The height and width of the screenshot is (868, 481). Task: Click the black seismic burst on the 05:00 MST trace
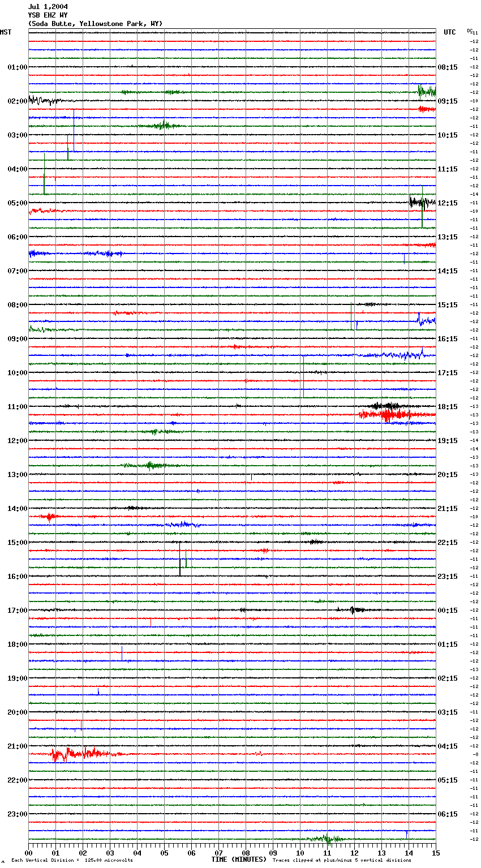coord(422,202)
